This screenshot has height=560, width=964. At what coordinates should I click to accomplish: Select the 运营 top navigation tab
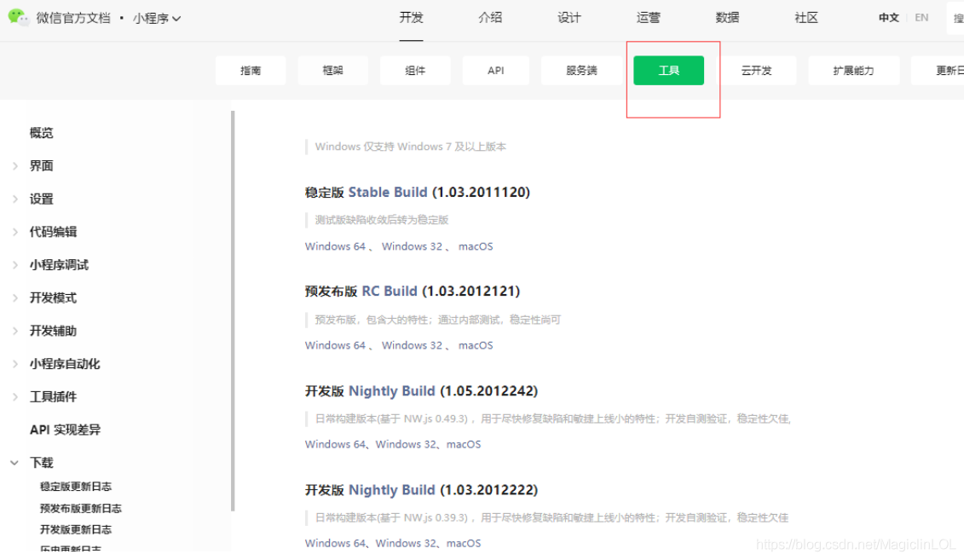tap(648, 18)
